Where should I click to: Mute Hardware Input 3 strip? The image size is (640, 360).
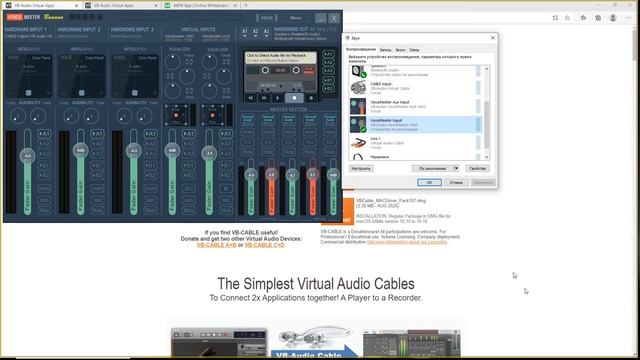click(150, 210)
